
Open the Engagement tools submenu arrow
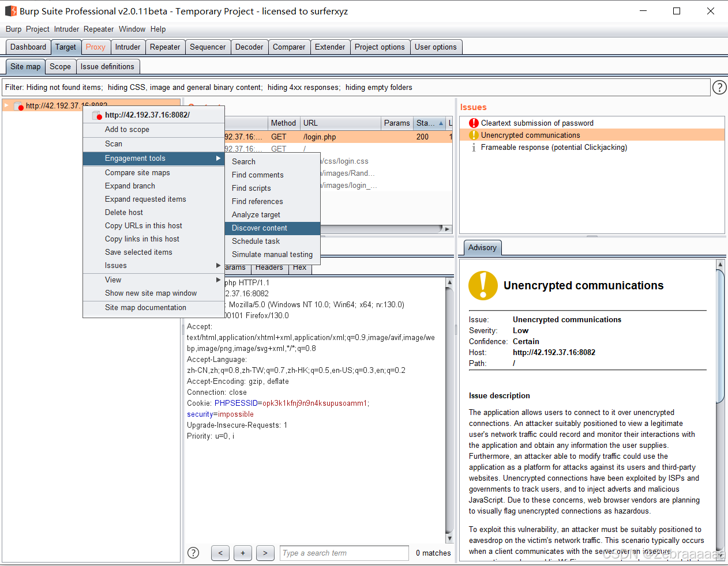point(218,159)
